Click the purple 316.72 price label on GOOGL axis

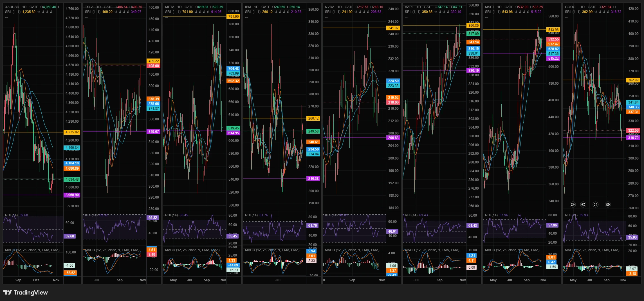pos(633,138)
